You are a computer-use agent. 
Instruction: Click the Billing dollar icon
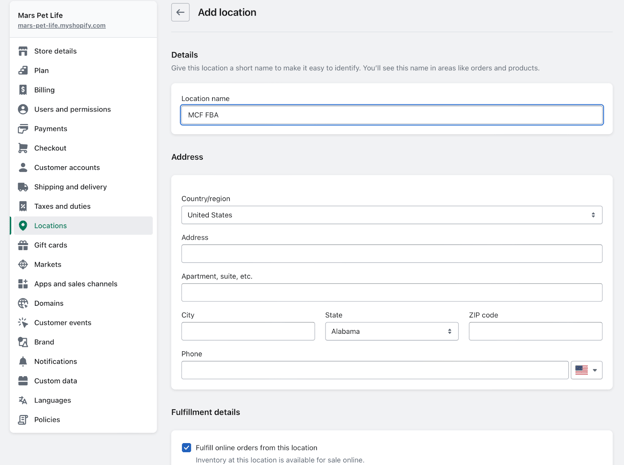(x=23, y=90)
